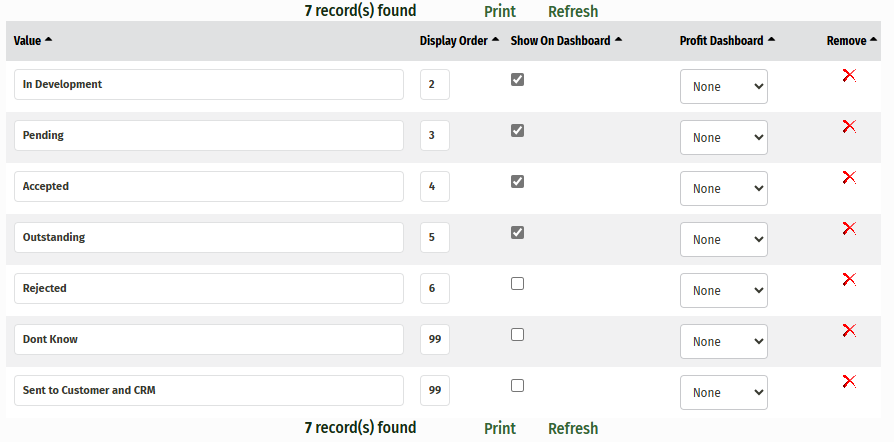The height and width of the screenshot is (442, 894).
Task: Uncheck Show On Dashboard for In Development
Action: point(517,80)
